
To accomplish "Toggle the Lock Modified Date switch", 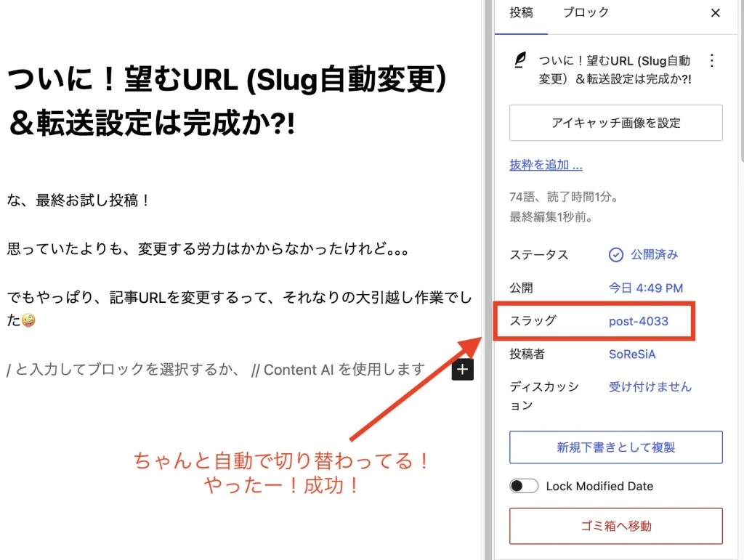I will 524,486.
